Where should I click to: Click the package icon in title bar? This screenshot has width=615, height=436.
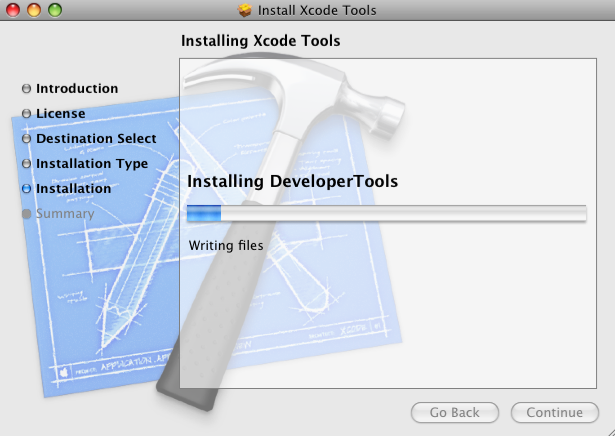click(x=245, y=10)
